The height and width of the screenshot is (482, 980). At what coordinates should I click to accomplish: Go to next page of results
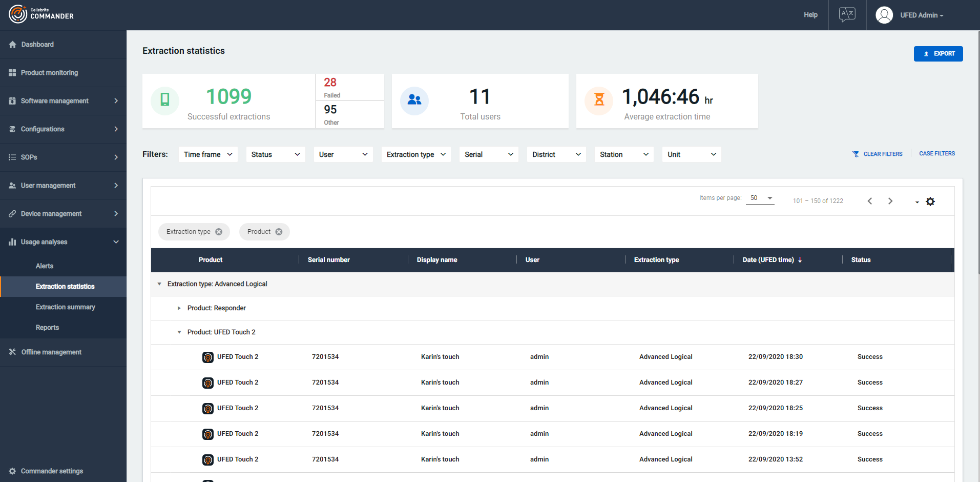tap(890, 201)
